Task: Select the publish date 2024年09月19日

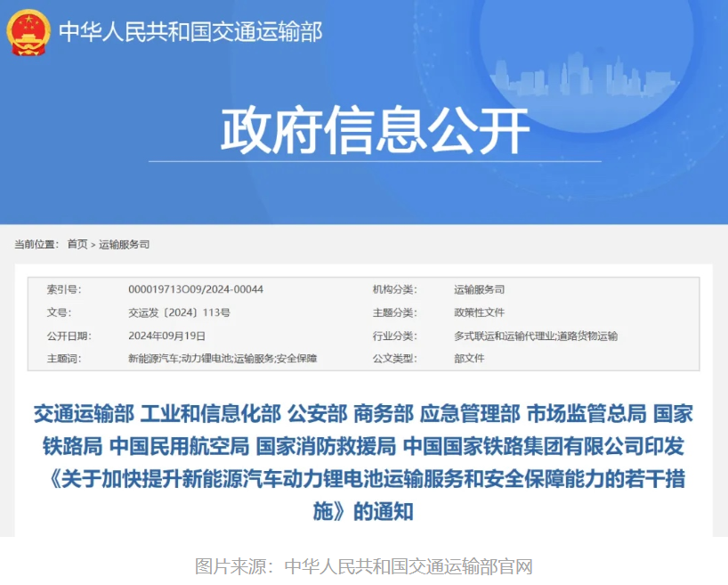Action: tap(166, 336)
